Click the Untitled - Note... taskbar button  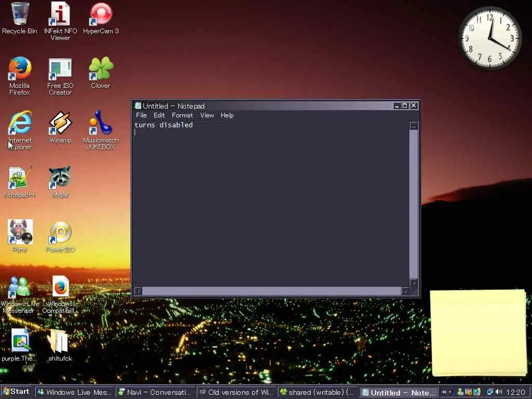[398, 393]
